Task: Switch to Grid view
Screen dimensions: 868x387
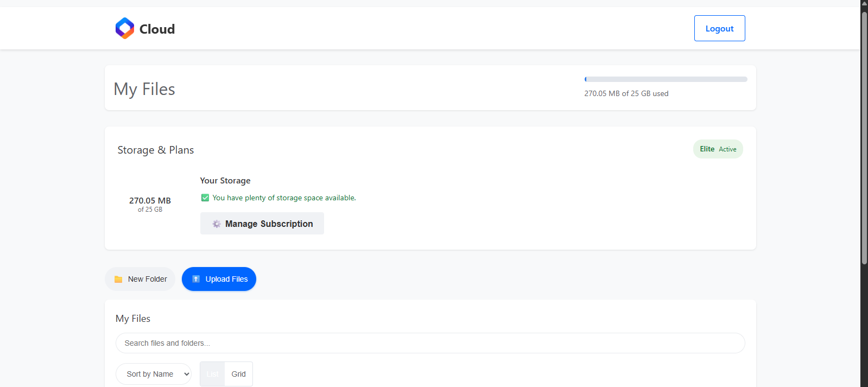Action: pyautogui.click(x=238, y=373)
